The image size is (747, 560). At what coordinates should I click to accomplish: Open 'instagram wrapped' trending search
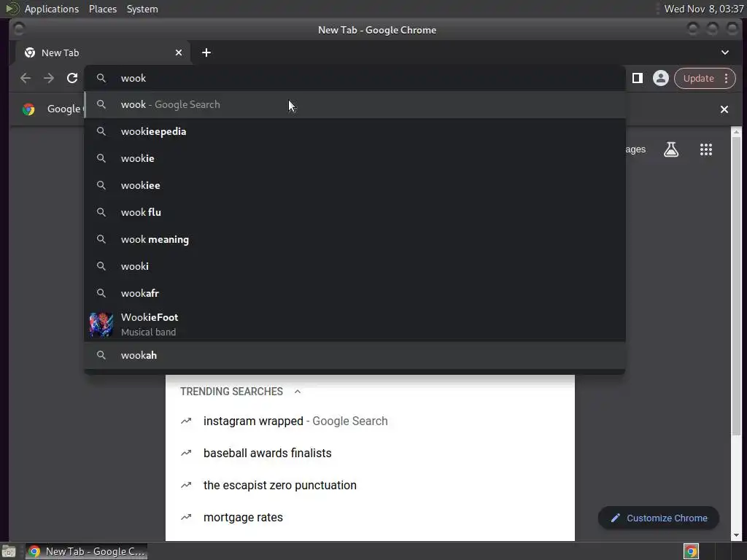click(x=370, y=421)
